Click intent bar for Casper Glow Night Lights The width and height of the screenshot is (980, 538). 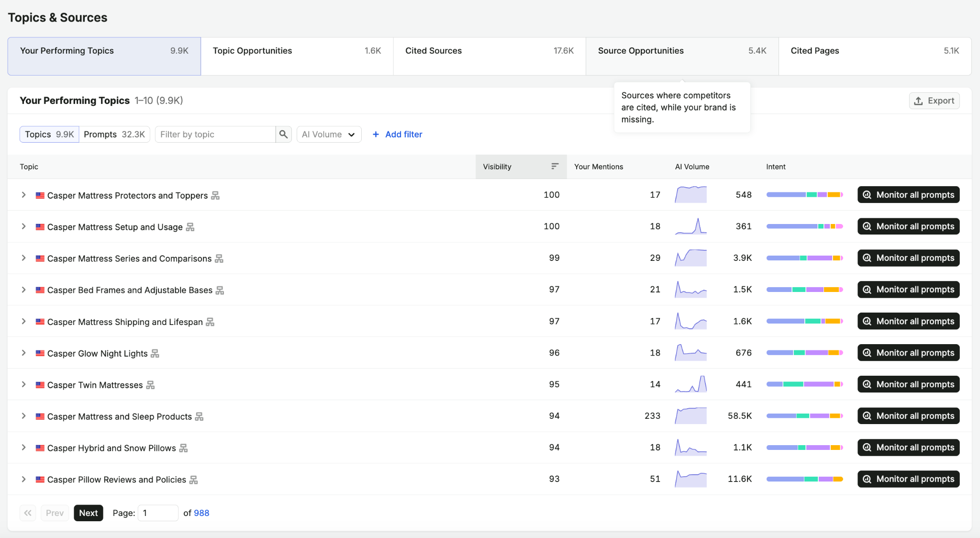(x=804, y=353)
